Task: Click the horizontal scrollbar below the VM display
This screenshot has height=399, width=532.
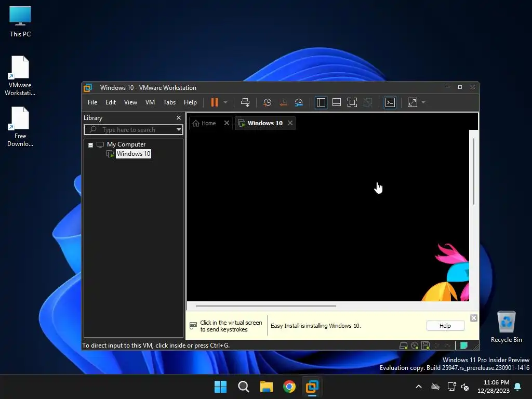Action: (x=265, y=306)
